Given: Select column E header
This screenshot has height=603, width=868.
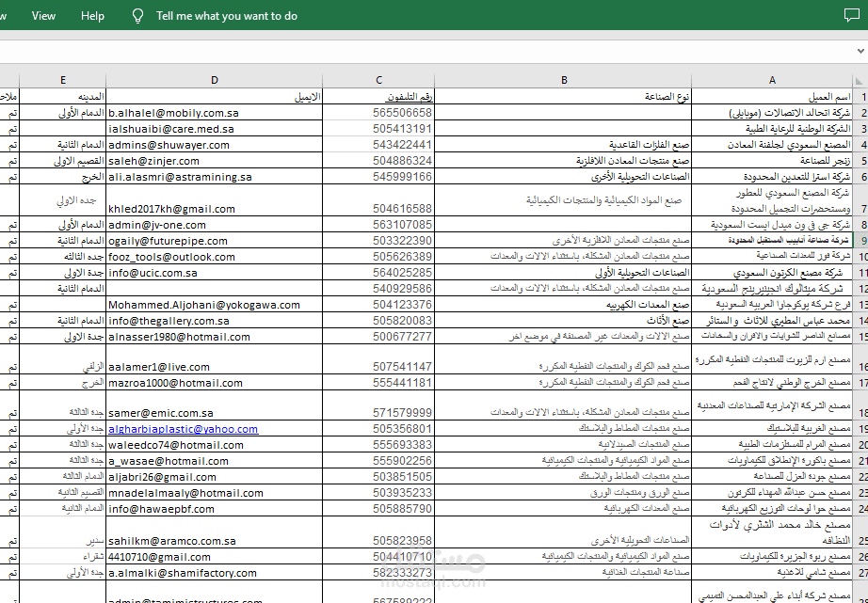Looking at the screenshot, I should (x=62, y=81).
